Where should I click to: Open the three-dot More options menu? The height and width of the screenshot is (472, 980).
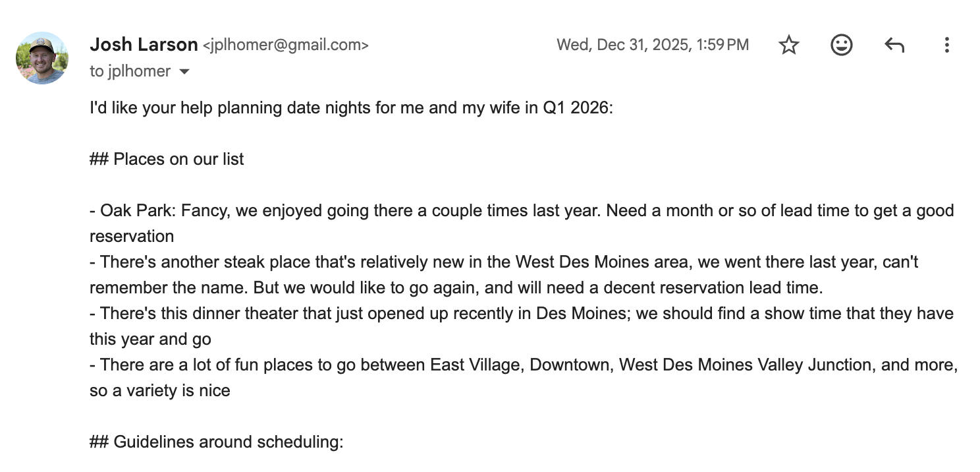tap(946, 45)
